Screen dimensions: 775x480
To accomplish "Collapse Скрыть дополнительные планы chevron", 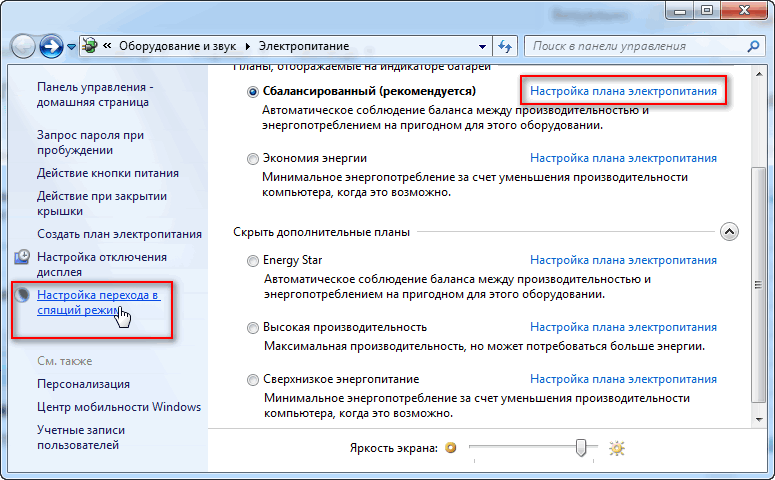I will (730, 231).
